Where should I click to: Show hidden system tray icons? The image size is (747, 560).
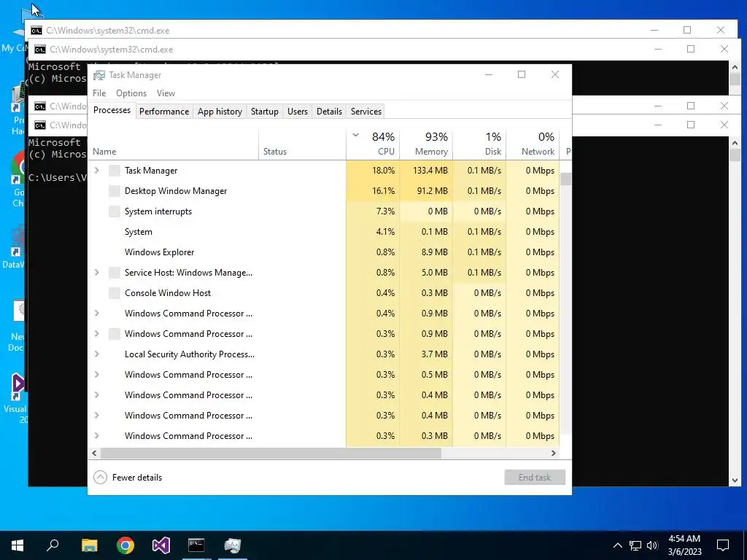point(617,545)
